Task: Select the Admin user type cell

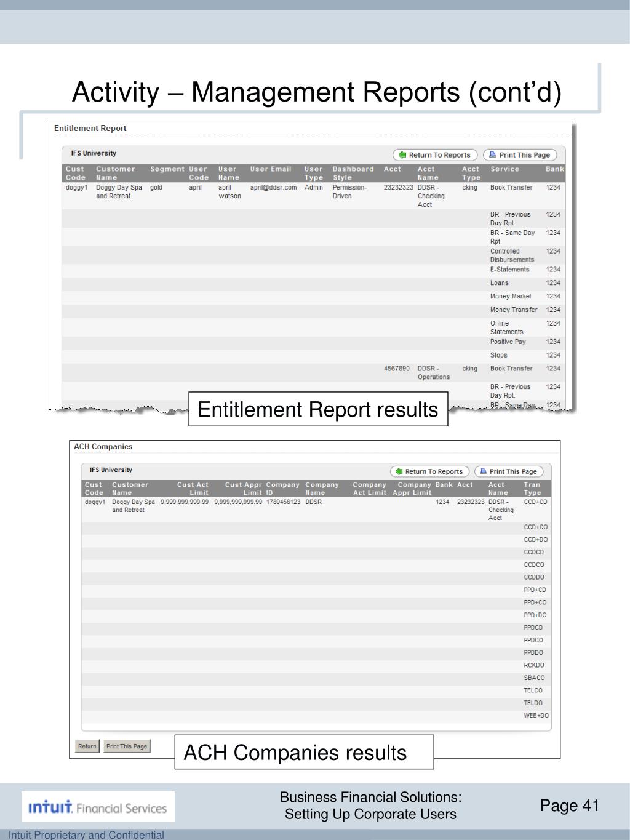Action: [x=313, y=188]
